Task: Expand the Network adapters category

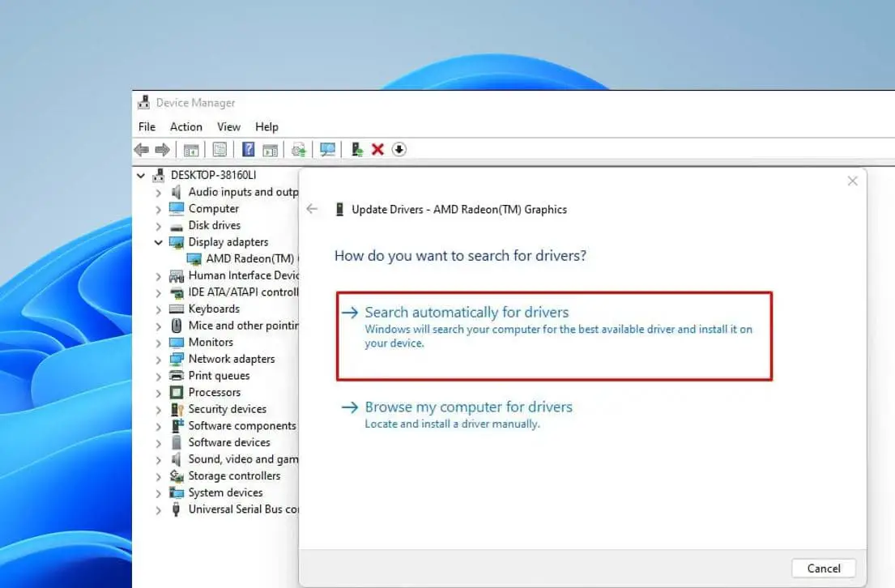Action: coord(159,359)
